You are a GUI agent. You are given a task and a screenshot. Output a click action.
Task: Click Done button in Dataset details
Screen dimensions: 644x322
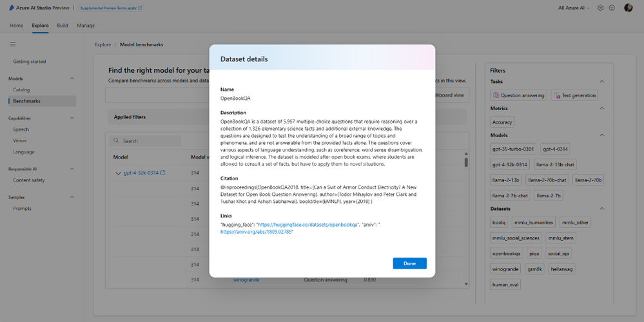coord(409,263)
